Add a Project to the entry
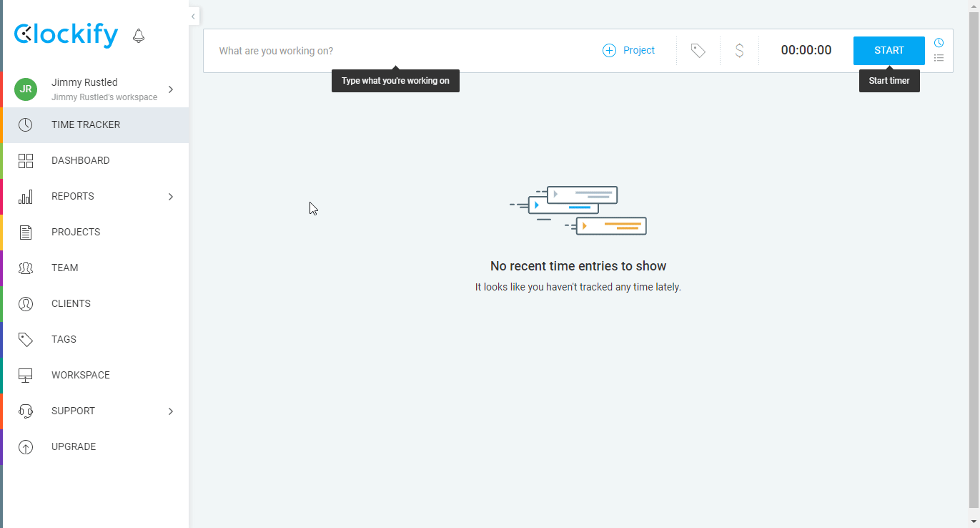Image resolution: width=980 pixels, height=528 pixels. click(x=629, y=51)
